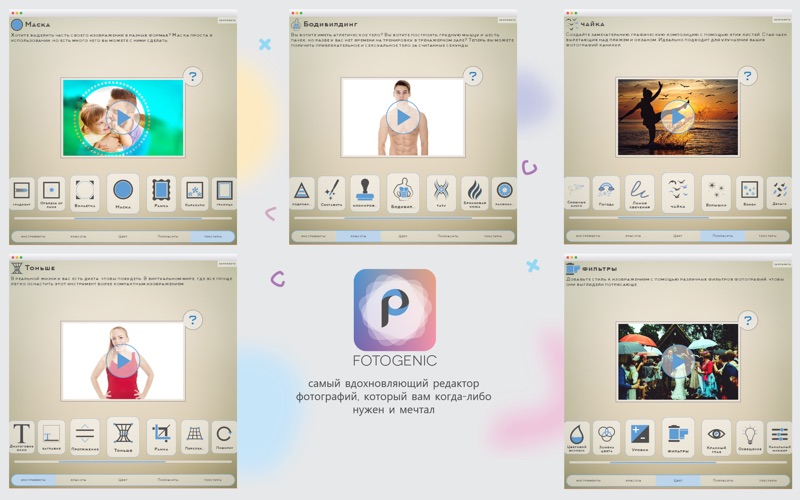Choose the Фильтры film roll tool icon

point(678,437)
